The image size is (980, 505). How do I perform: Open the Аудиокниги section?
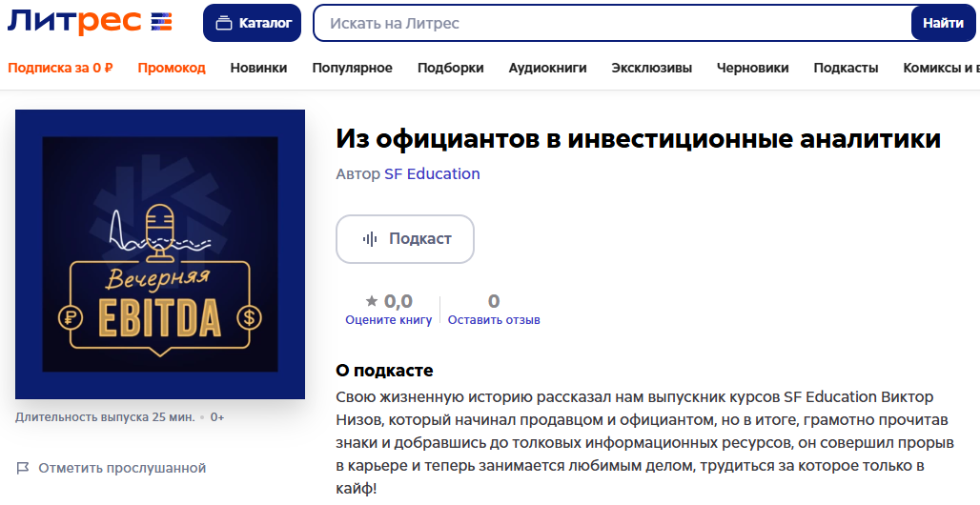tap(547, 68)
